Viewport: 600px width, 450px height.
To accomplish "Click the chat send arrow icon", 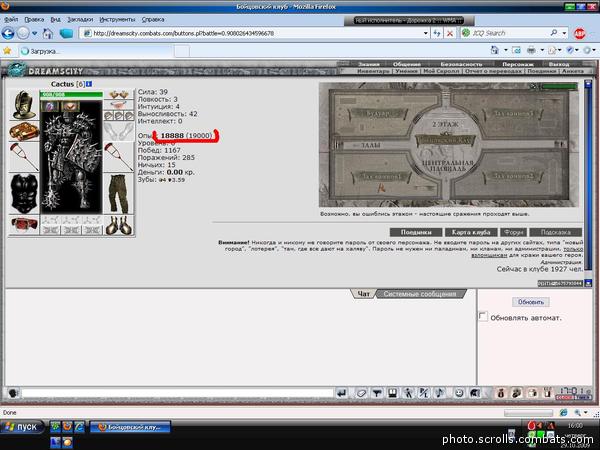I will (342, 393).
